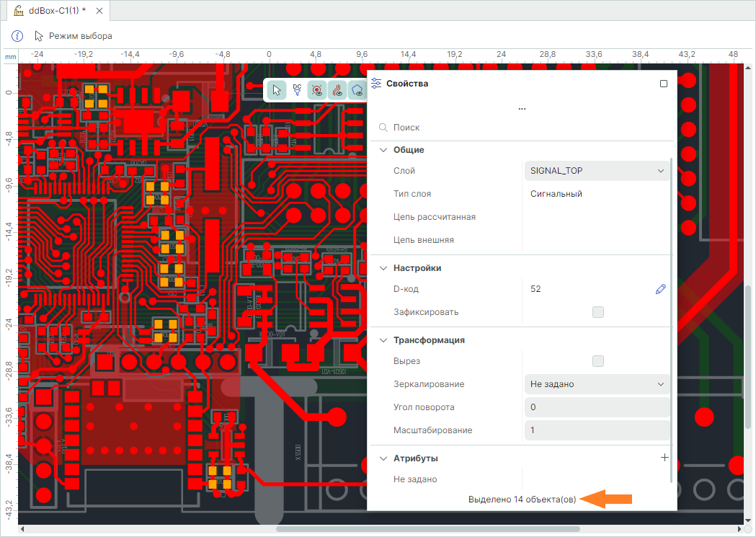Enable the Зафиксировать checkbox
Screen dimensions: 756x537
click(x=597, y=312)
